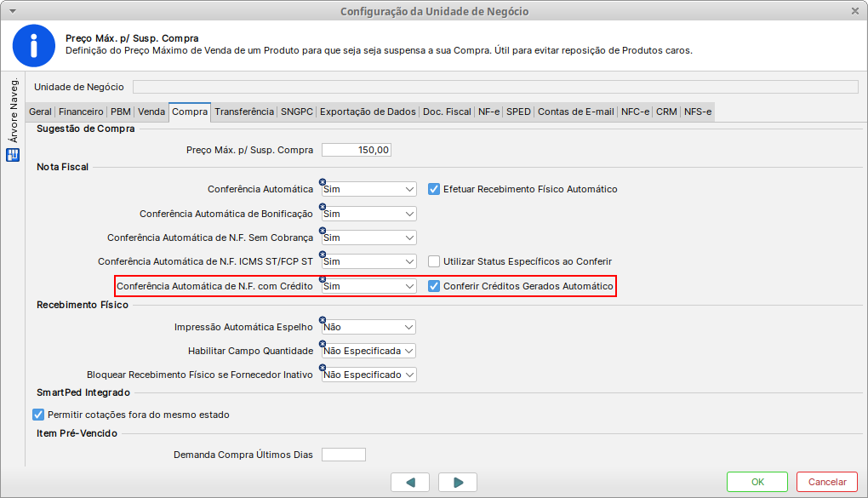Screen dimensions: 868x498
Task: Confirm settings with the OK button
Action: click(757, 482)
